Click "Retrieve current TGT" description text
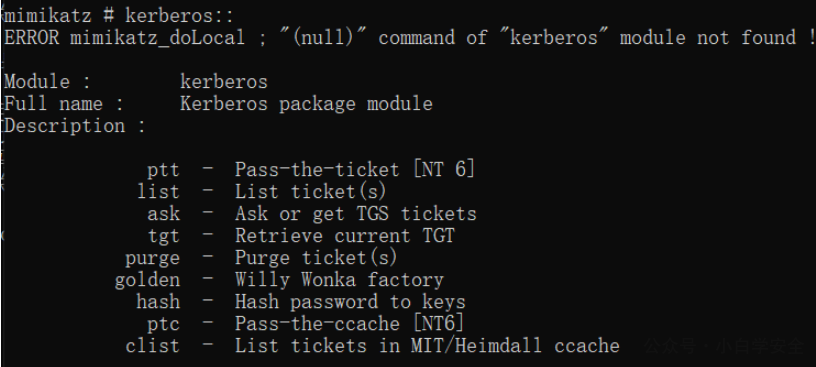816x367 pixels. click(x=345, y=236)
